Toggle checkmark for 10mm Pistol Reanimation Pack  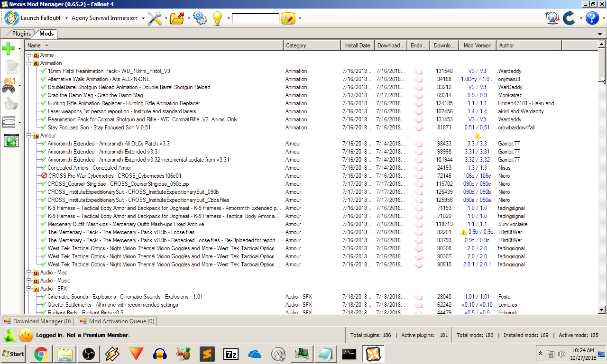44,71
